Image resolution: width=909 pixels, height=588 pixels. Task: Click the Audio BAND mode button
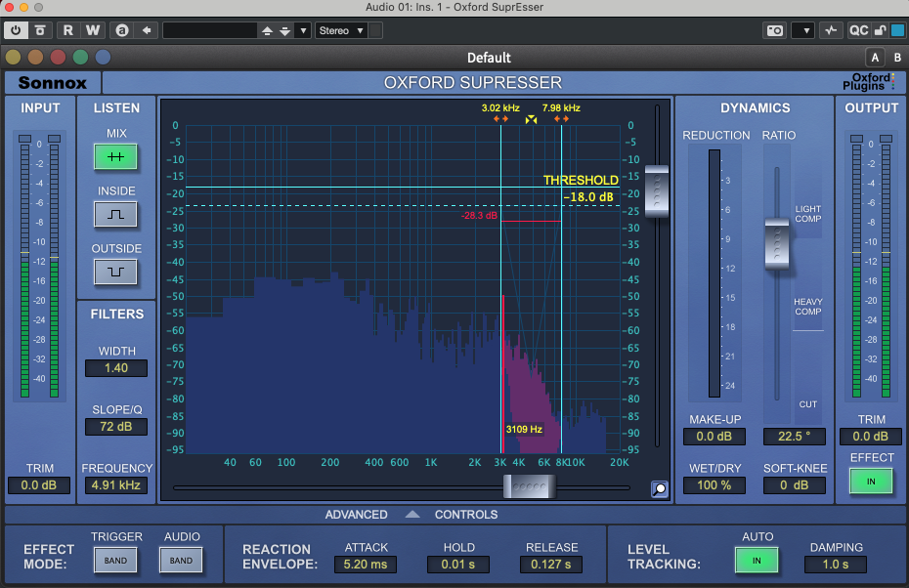click(181, 561)
